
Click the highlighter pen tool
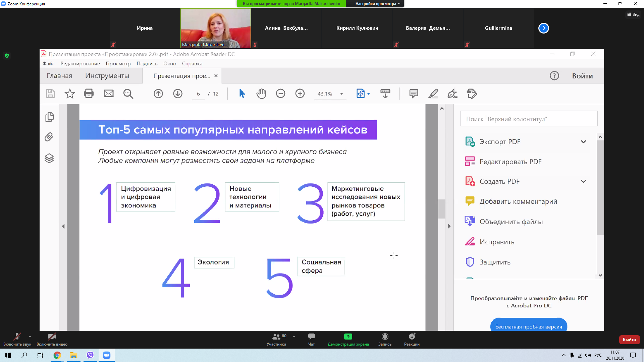point(433,94)
